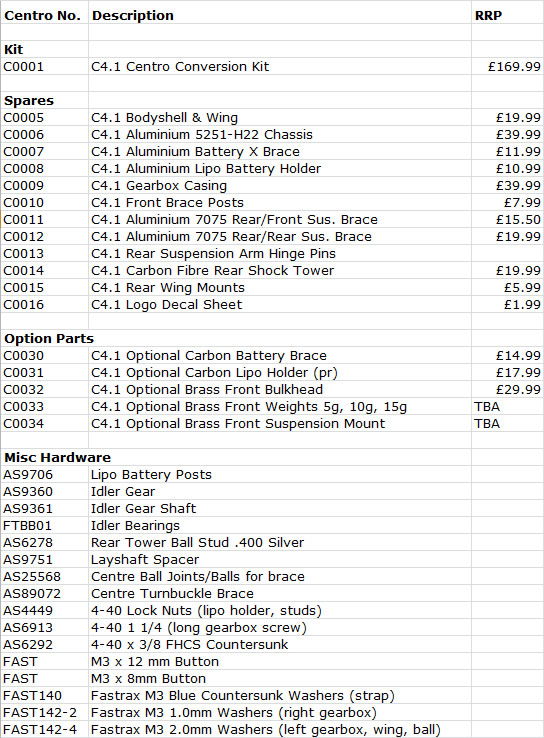Click the £169.99 price cell

tap(507, 66)
